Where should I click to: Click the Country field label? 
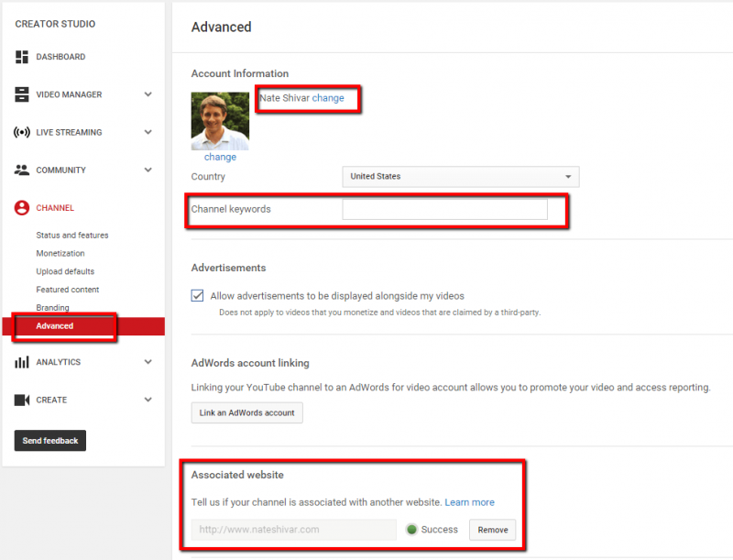coord(208,177)
